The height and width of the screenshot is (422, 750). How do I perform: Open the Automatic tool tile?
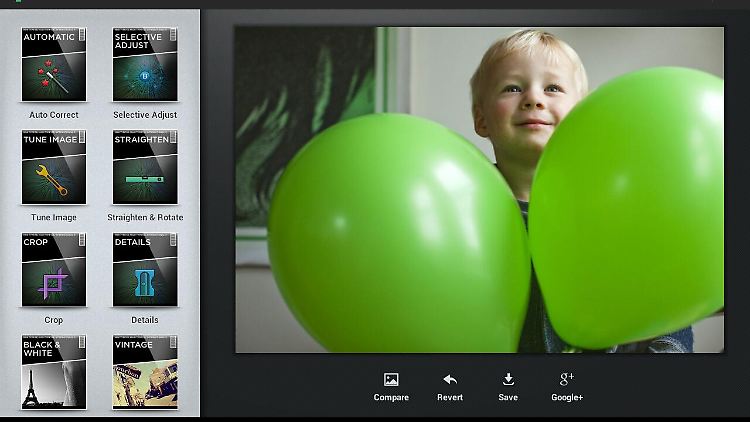[x=54, y=65]
